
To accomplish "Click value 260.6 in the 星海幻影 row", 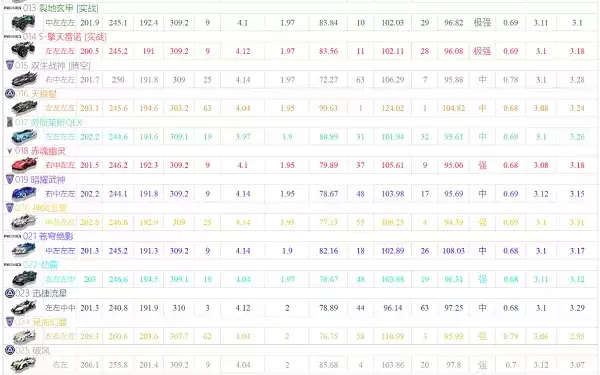I will coord(118,336).
